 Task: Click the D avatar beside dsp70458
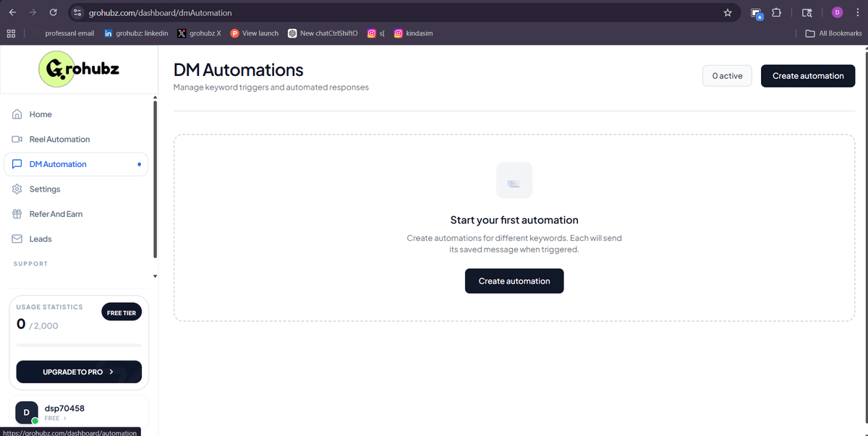click(x=27, y=412)
